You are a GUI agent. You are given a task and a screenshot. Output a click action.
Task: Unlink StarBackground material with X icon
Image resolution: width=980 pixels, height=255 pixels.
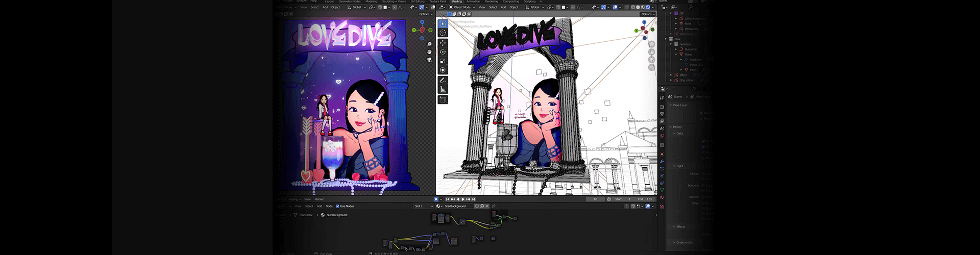(487, 206)
